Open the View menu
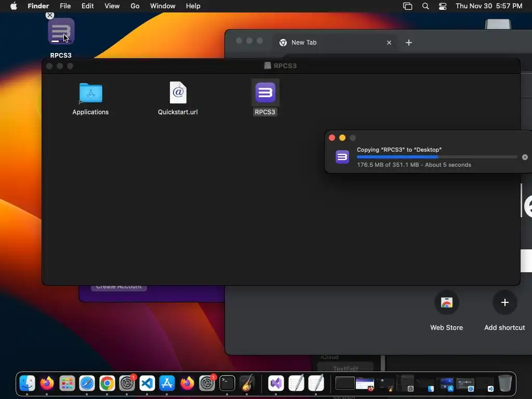 pyautogui.click(x=112, y=6)
